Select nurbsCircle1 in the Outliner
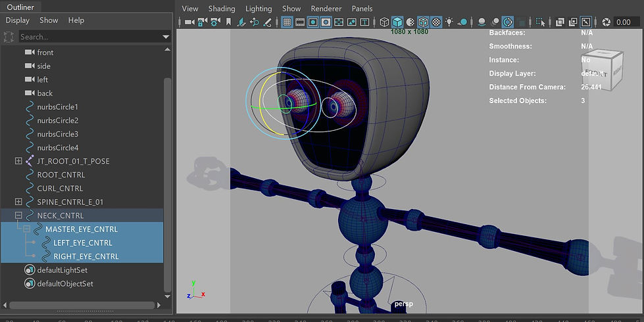 [57, 106]
